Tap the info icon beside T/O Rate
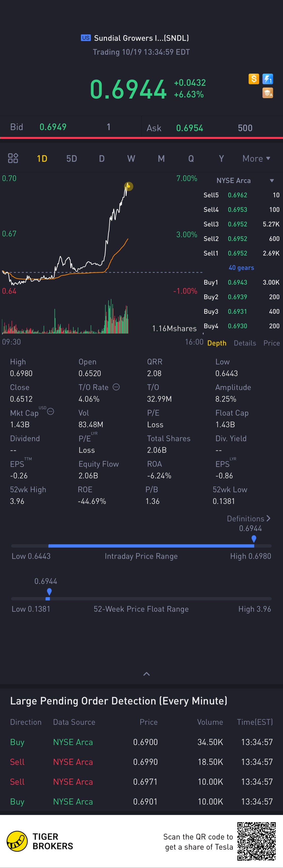The width and height of the screenshot is (283, 868). click(x=116, y=387)
